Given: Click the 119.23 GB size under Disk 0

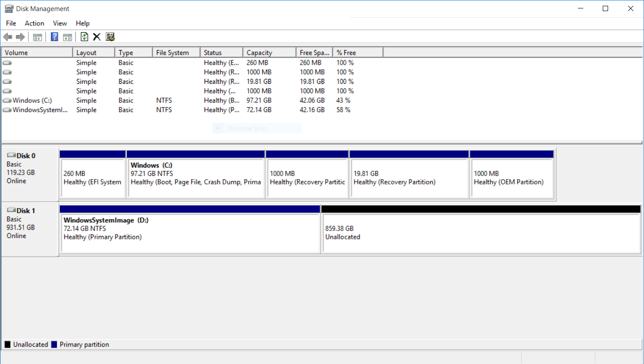Looking at the screenshot, I should tap(20, 172).
